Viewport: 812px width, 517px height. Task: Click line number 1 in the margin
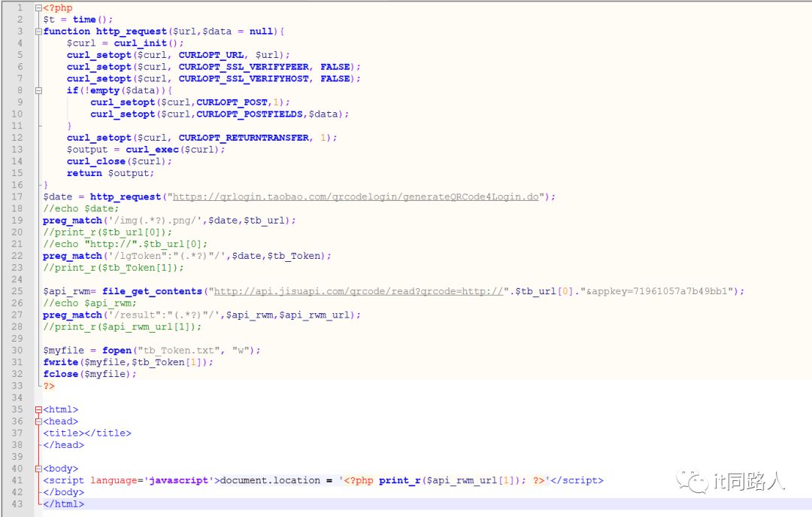click(x=20, y=8)
